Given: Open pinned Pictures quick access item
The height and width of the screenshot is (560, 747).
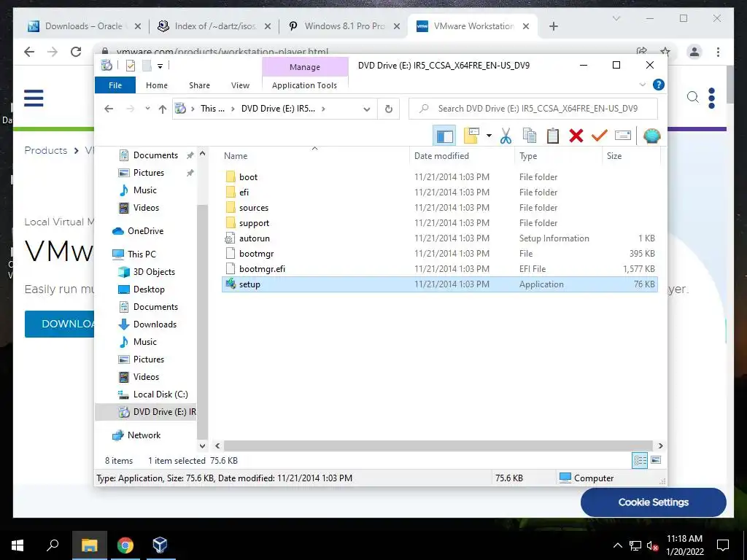Looking at the screenshot, I should tap(149, 173).
